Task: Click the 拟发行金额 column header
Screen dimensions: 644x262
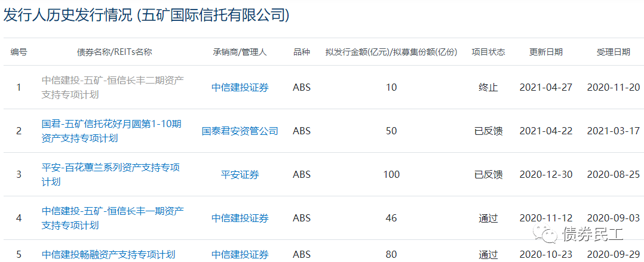Action: click(391, 52)
